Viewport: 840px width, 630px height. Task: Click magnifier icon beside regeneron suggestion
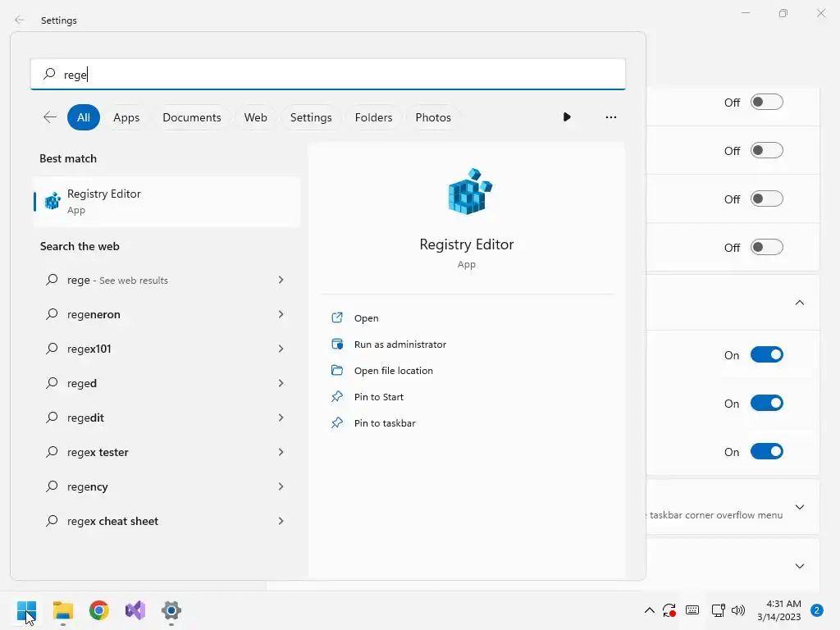[x=52, y=314]
